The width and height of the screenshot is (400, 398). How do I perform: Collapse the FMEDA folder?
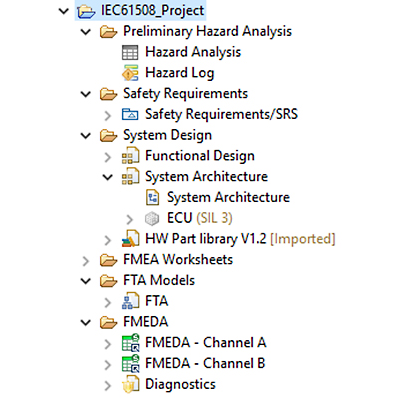(x=86, y=323)
